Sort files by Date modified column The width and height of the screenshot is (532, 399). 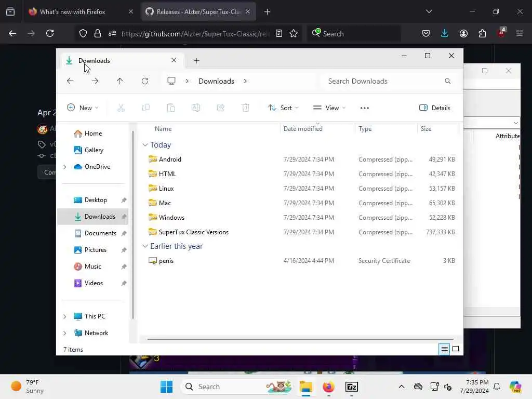click(x=303, y=129)
